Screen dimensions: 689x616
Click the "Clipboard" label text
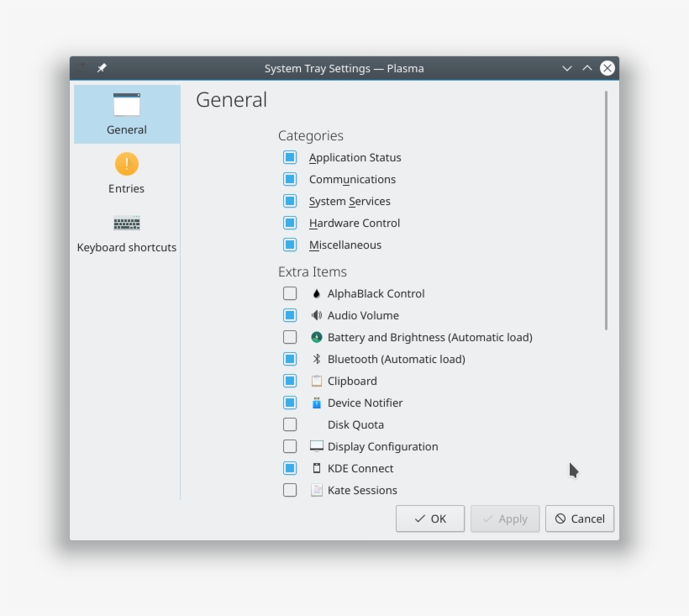coord(352,381)
